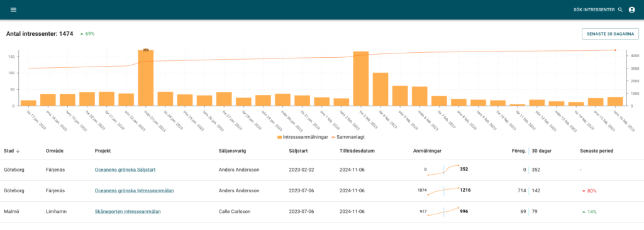The width and height of the screenshot is (644, 230).
Task: Click the green 69% growth indicator
Action: point(87,34)
